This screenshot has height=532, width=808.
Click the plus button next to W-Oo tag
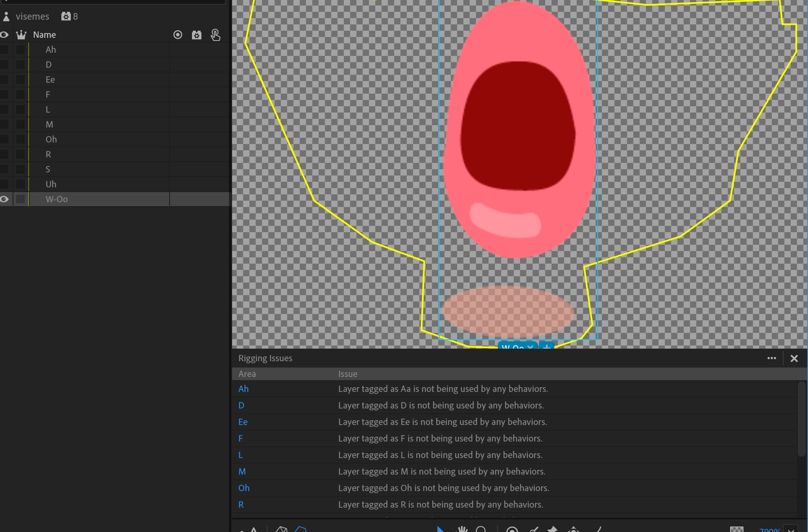546,346
